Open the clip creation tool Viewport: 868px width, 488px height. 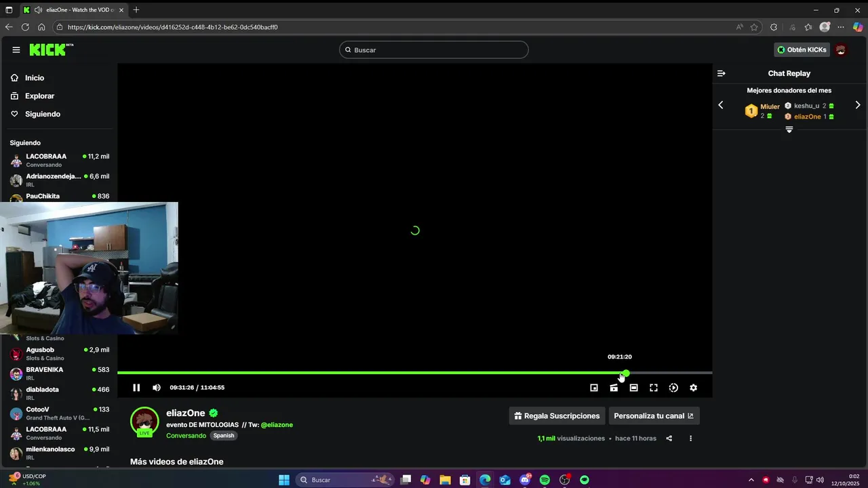tap(614, 388)
